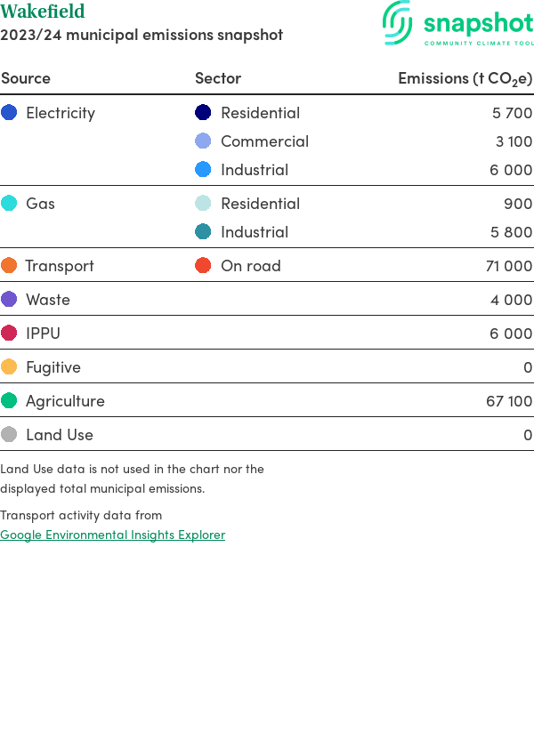Image resolution: width=534 pixels, height=756 pixels.
Task: Click the purple Waste source dot
Action: click(x=9, y=299)
